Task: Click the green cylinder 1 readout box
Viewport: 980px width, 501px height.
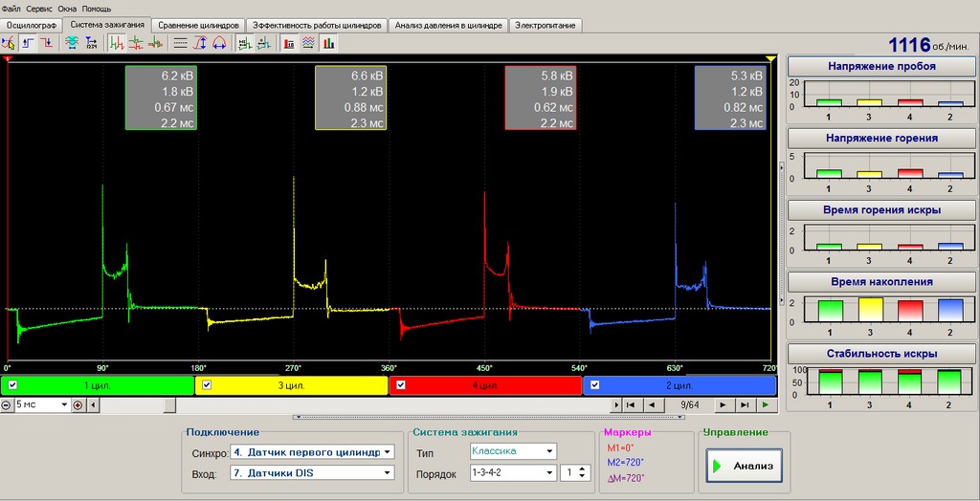Action: [x=161, y=98]
